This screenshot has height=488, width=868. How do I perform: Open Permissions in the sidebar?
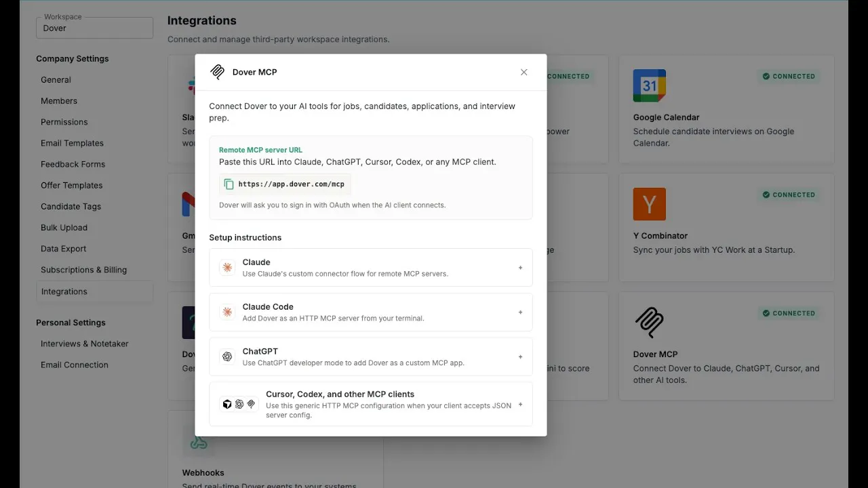click(x=64, y=122)
